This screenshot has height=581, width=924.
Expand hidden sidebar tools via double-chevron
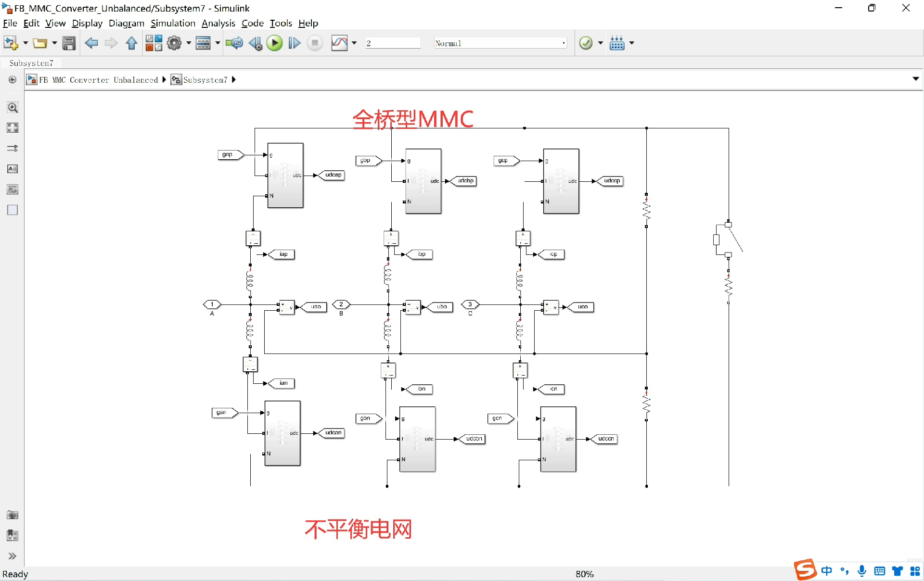(12, 556)
